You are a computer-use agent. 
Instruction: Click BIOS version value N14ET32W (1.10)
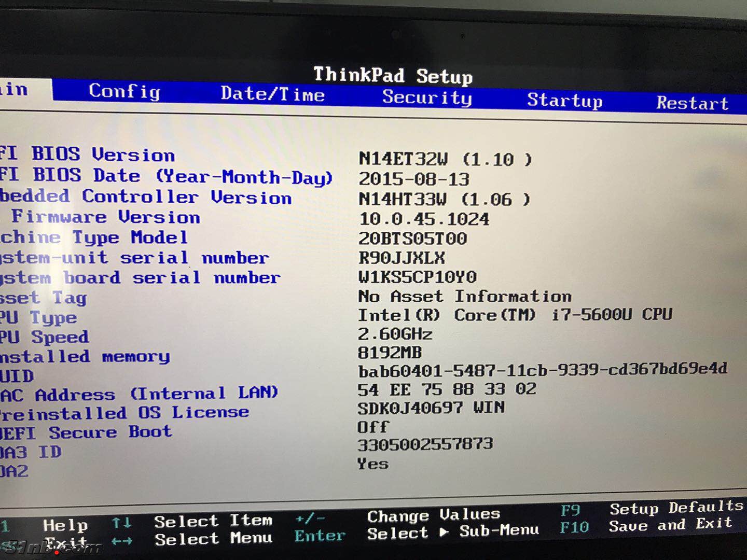pyautogui.click(x=446, y=159)
